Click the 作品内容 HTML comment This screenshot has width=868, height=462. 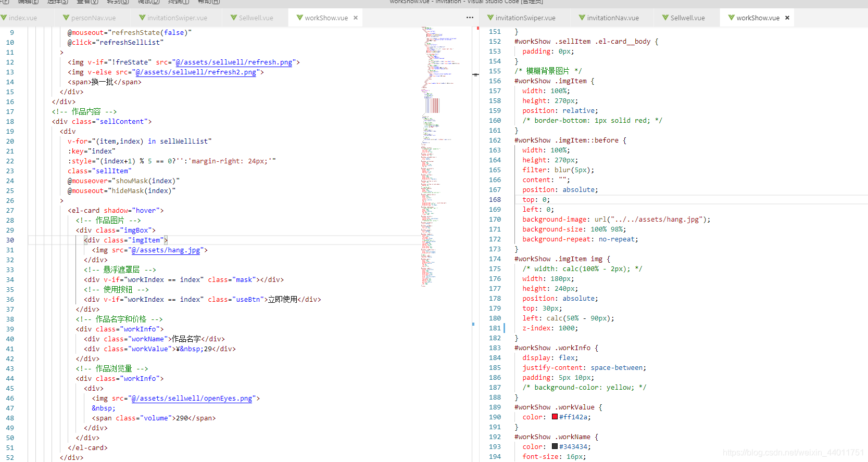click(84, 112)
